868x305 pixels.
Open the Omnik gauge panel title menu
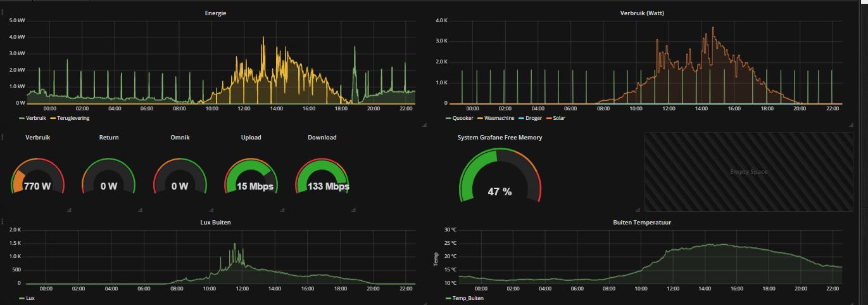(180, 137)
